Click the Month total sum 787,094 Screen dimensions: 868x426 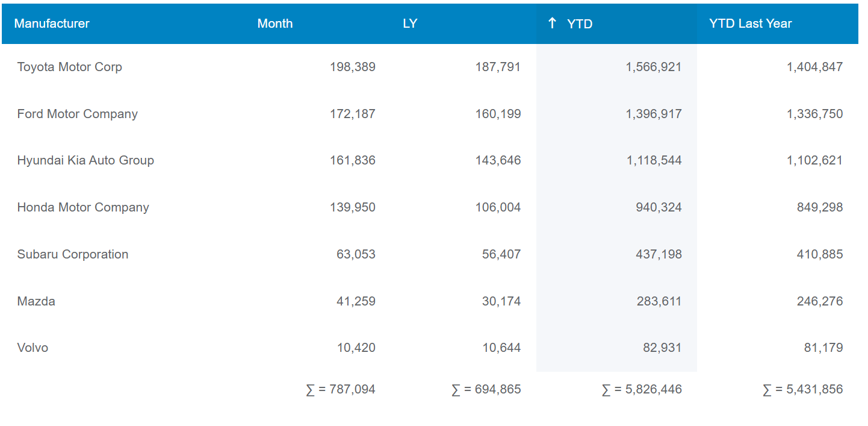tap(341, 389)
